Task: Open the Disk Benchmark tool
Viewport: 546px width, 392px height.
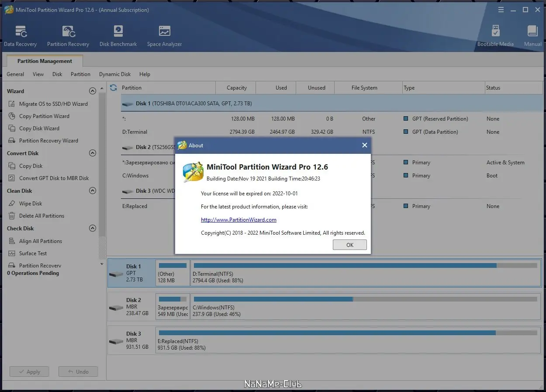Action: pyautogui.click(x=118, y=36)
